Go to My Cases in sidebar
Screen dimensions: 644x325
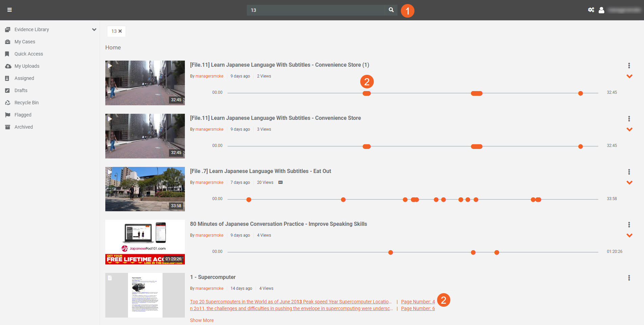point(25,42)
